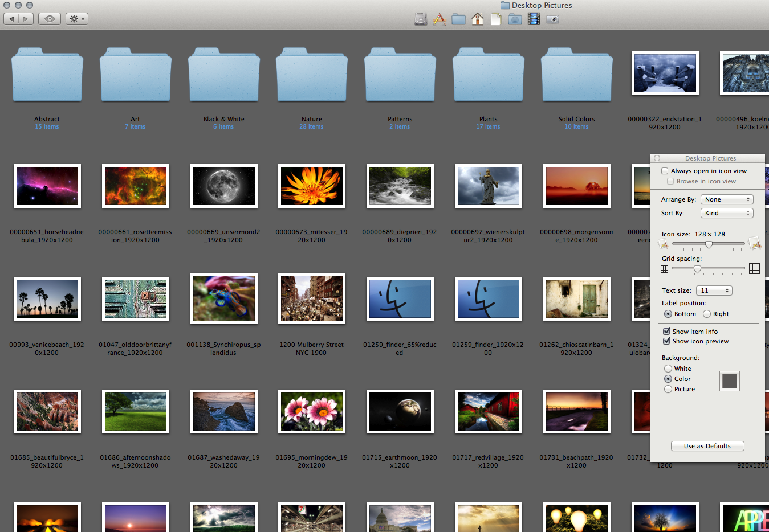Open the Solid Colors folder
This screenshot has height=532, width=769.
[x=577, y=75]
